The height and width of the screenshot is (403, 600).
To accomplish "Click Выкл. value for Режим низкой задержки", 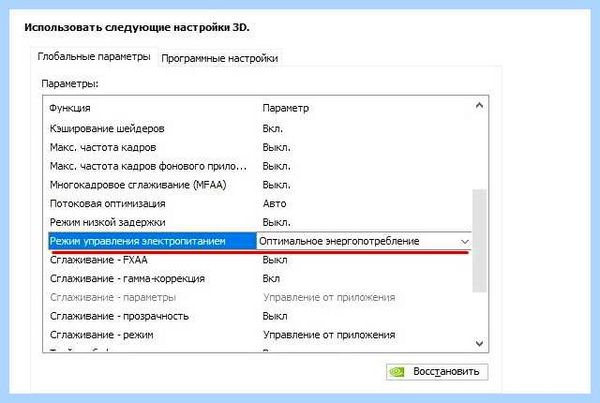I will click(276, 222).
